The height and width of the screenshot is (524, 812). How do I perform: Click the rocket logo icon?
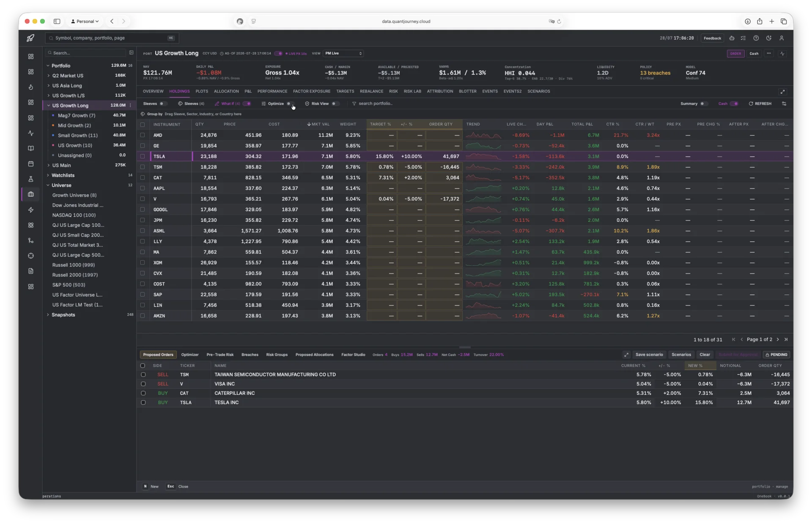[30, 38]
